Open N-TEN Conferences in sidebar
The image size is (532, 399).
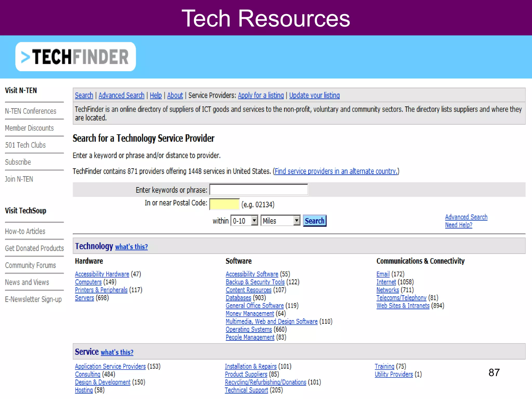coord(31,111)
